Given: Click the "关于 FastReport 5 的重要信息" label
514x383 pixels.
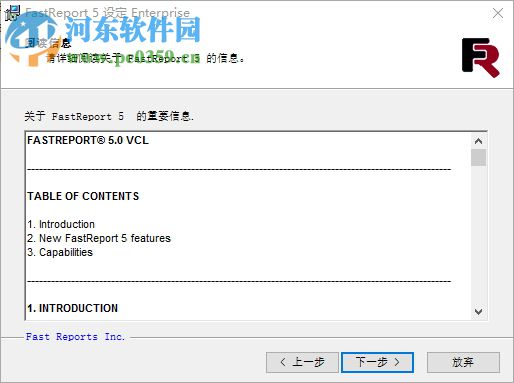Looking at the screenshot, I should click(109, 116).
